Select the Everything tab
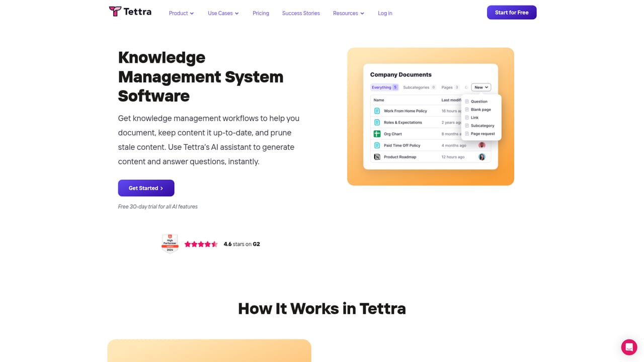 tap(384, 87)
